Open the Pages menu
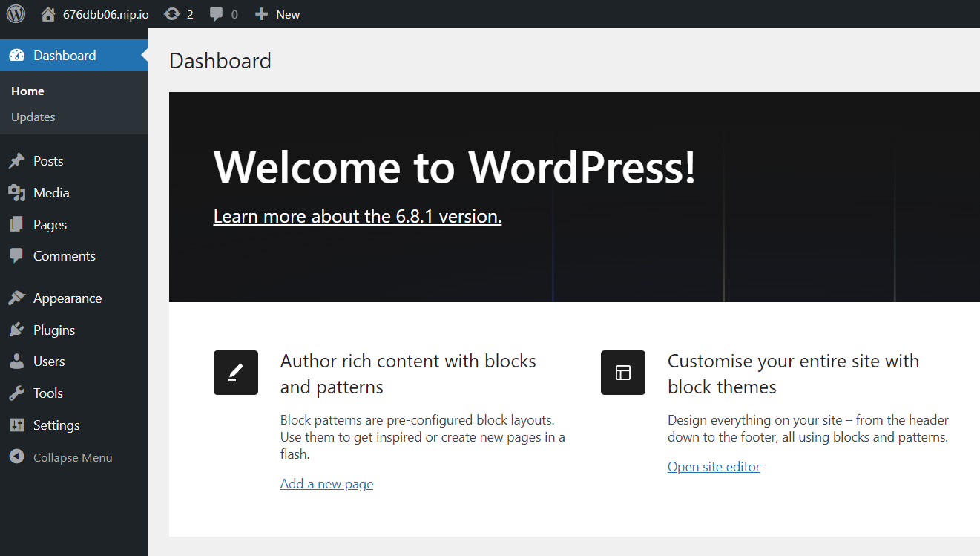Image resolution: width=980 pixels, height=556 pixels. (74, 225)
